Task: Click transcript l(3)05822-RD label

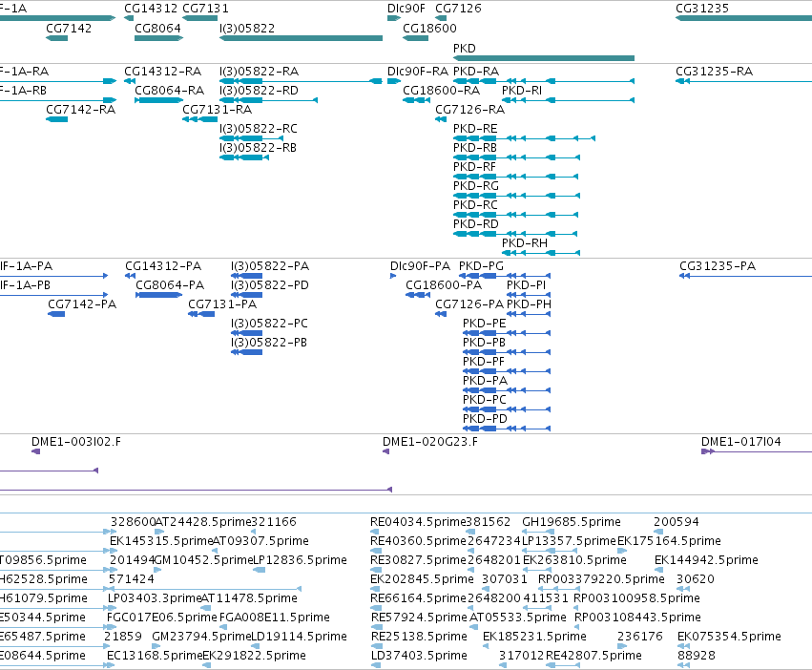Action: pos(259,91)
